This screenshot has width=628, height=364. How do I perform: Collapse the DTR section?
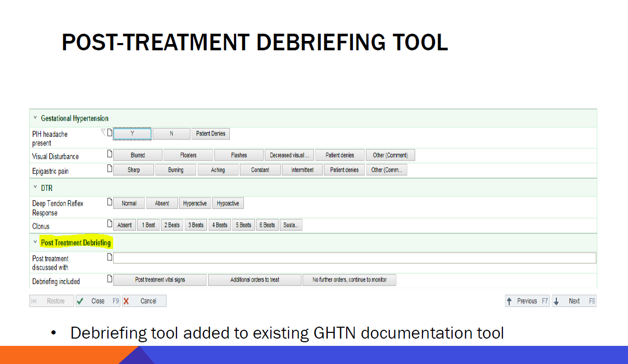[35, 188]
